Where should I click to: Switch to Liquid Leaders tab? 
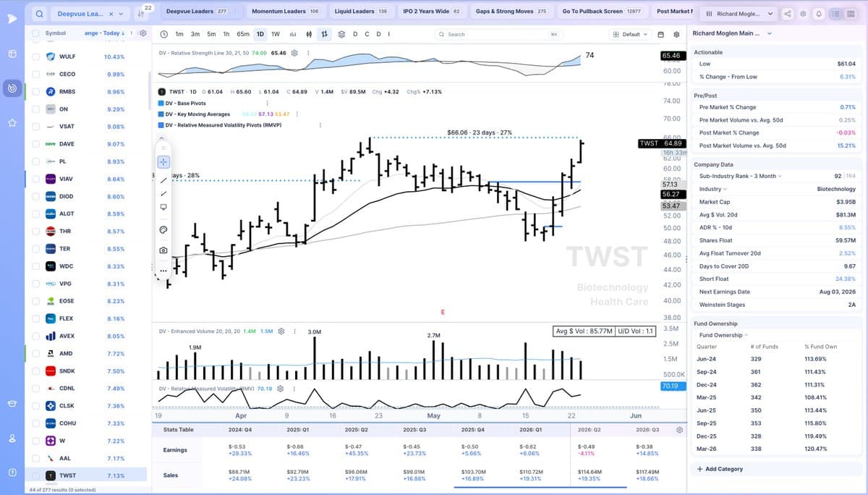(361, 12)
